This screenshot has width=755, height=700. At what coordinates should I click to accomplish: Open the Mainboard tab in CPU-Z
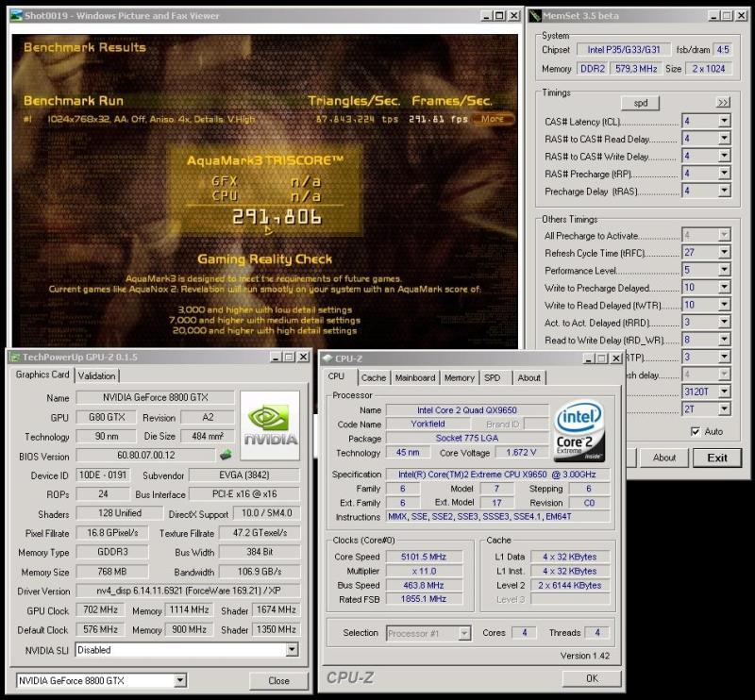pyautogui.click(x=415, y=378)
